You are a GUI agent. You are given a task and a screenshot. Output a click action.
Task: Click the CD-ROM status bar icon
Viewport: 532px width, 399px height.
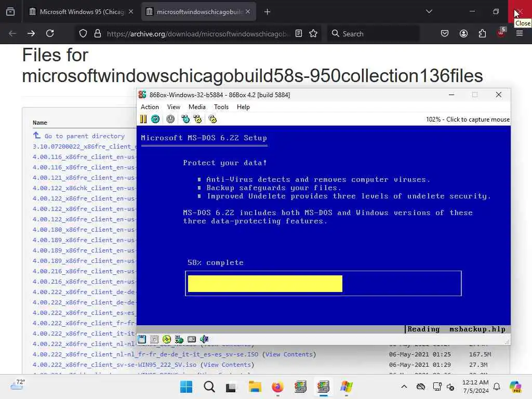point(167,339)
